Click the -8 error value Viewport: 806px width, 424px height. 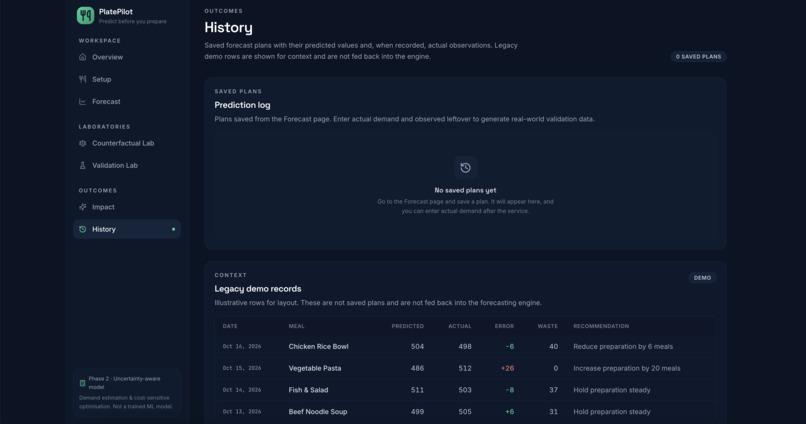point(509,390)
